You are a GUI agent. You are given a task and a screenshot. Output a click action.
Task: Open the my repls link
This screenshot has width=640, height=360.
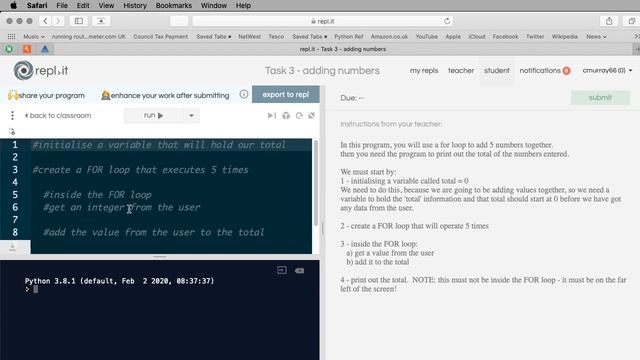click(424, 70)
